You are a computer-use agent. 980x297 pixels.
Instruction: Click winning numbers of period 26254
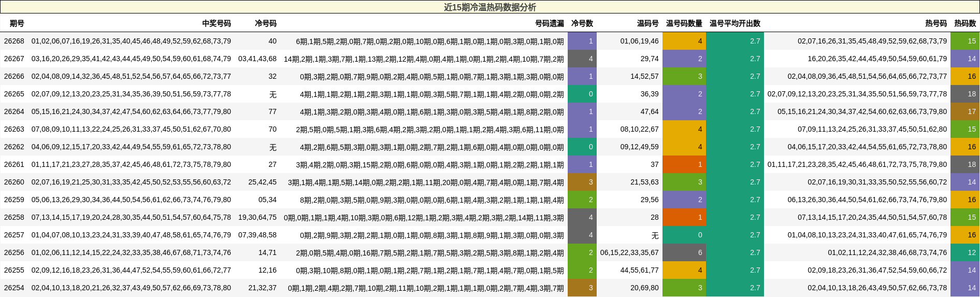click(x=131, y=288)
